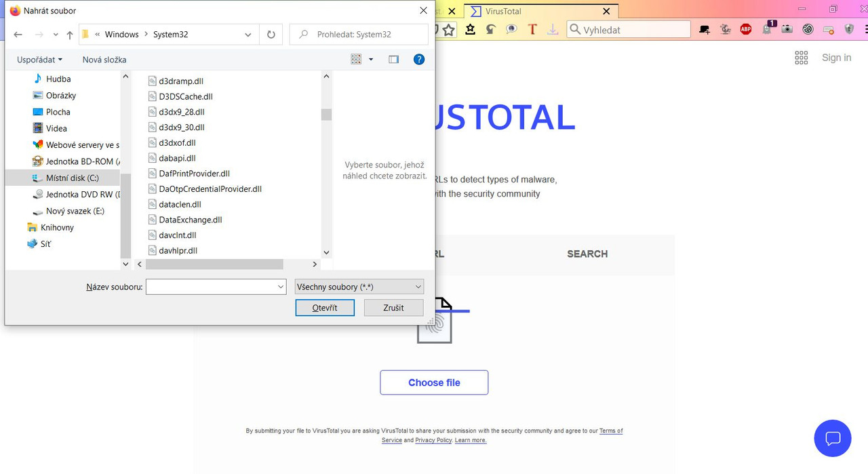Click the curved arrow toolbar icon

(491, 29)
